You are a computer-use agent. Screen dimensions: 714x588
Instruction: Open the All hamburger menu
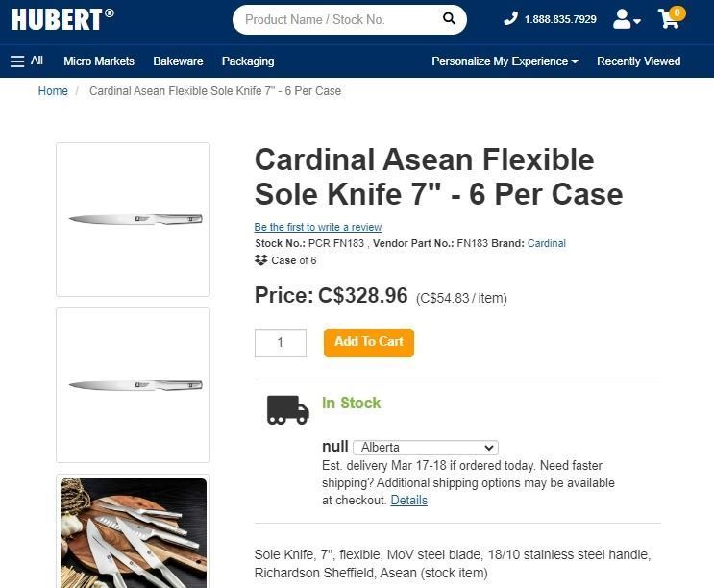pos(27,61)
